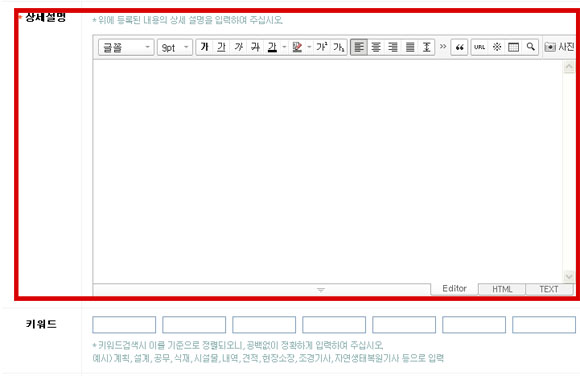Switch to the TEXT mode tab
This screenshot has height=376, width=580.
pyautogui.click(x=549, y=289)
